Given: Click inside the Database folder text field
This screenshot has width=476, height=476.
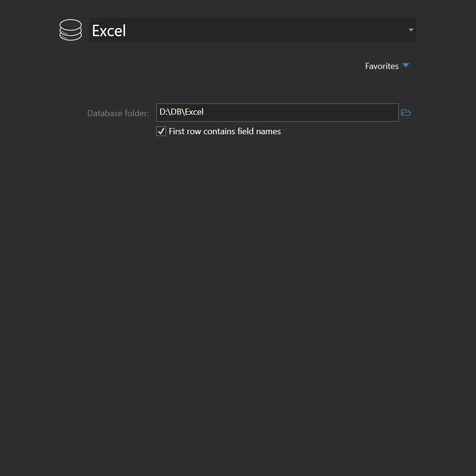Looking at the screenshot, I should (x=276, y=112).
